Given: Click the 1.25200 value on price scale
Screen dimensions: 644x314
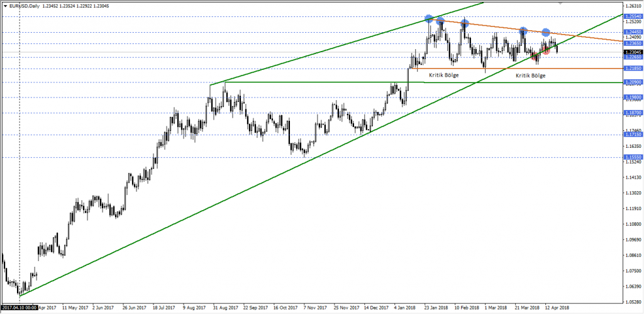Looking at the screenshot, I should [x=633, y=21].
